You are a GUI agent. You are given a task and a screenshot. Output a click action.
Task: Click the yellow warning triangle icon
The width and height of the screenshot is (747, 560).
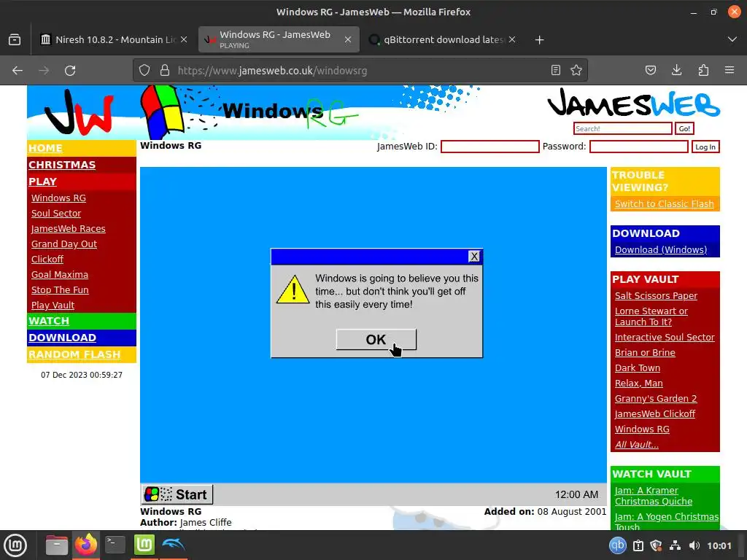pos(293,289)
